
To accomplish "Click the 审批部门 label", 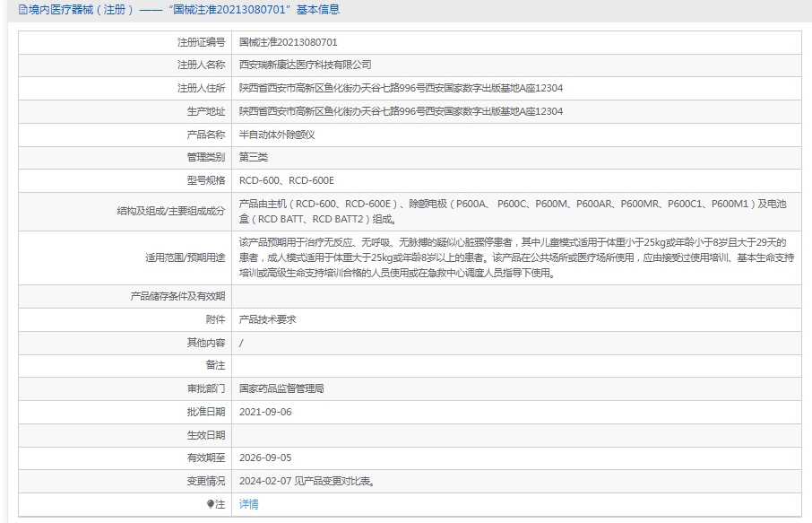I will coord(206,388).
